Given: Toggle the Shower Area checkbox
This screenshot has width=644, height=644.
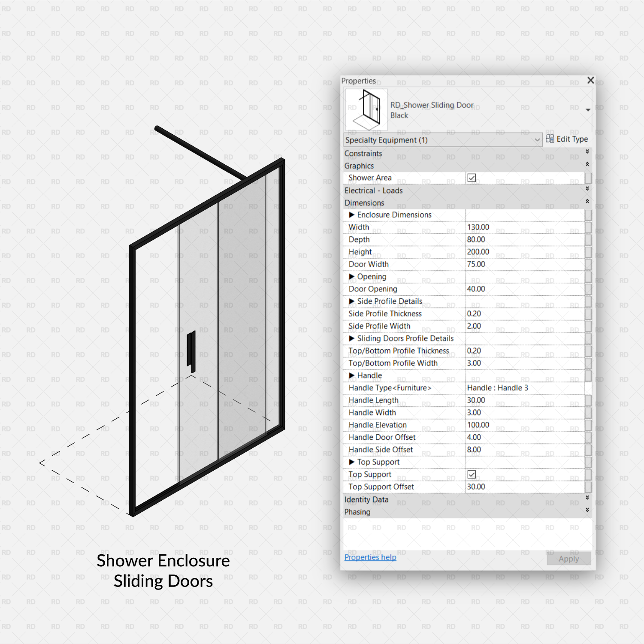Looking at the screenshot, I should 471,177.
